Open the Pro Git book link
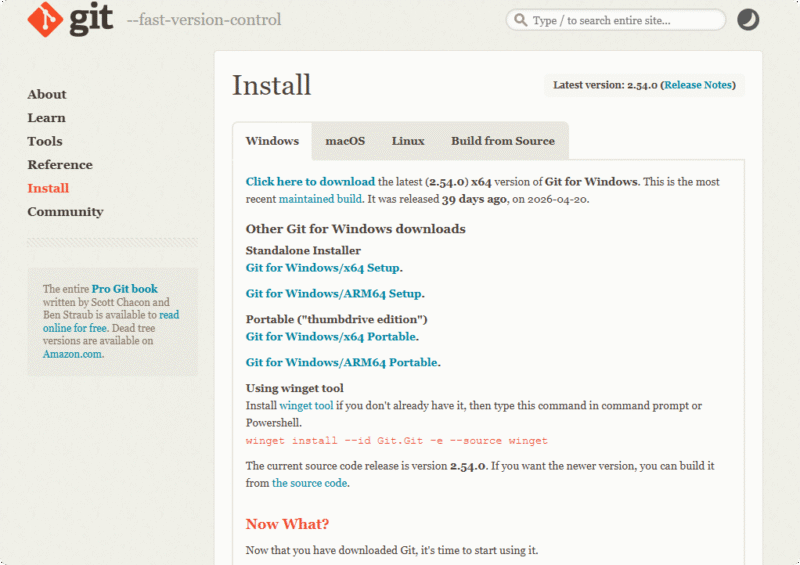This screenshot has width=800, height=565. (124, 289)
